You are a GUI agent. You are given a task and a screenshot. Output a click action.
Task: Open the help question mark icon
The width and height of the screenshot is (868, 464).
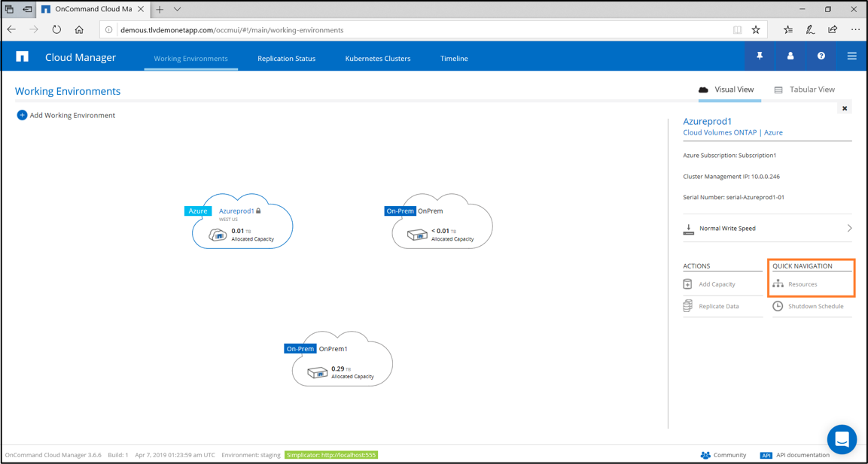pyautogui.click(x=821, y=56)
